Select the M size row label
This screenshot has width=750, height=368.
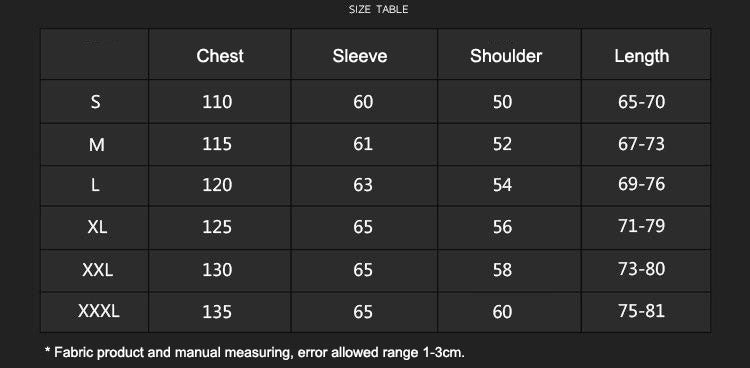tap(96, 144)
